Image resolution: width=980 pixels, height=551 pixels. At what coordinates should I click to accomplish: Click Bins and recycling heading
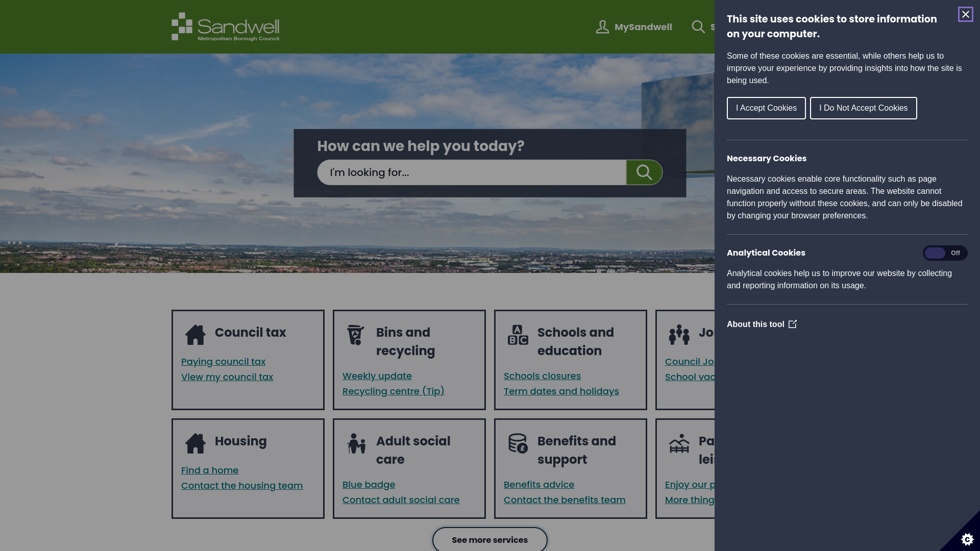(x=406, y=342)
